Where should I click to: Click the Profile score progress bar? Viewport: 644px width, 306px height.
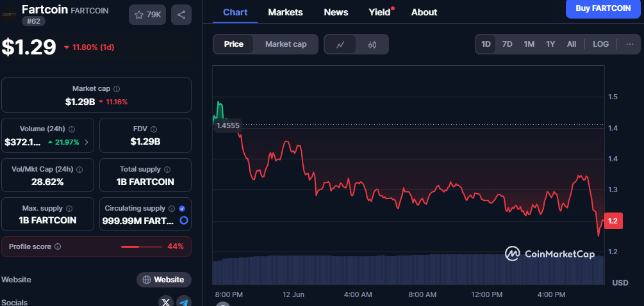tap(141, 246)
